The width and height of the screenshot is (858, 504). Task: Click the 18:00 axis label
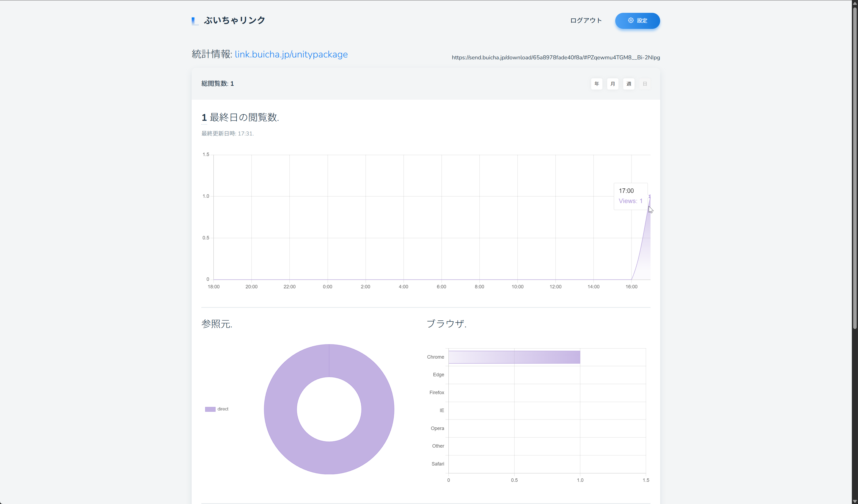(x=213, y=287)
